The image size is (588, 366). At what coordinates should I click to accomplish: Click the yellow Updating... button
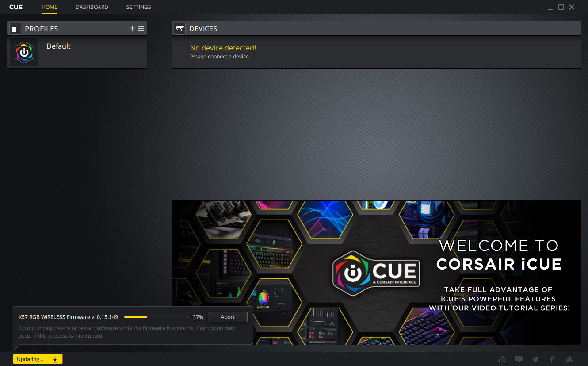(38, 359)
